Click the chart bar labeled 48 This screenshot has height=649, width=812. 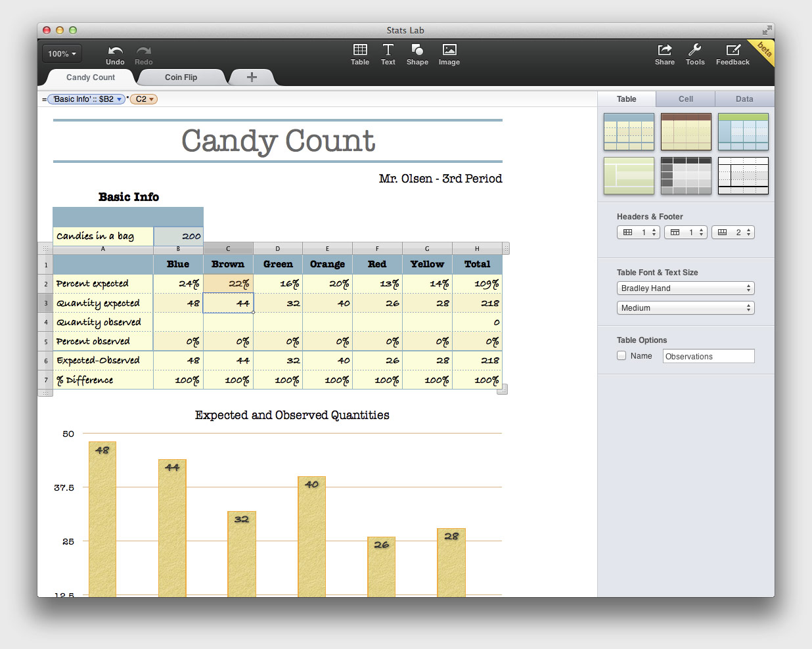102,519
